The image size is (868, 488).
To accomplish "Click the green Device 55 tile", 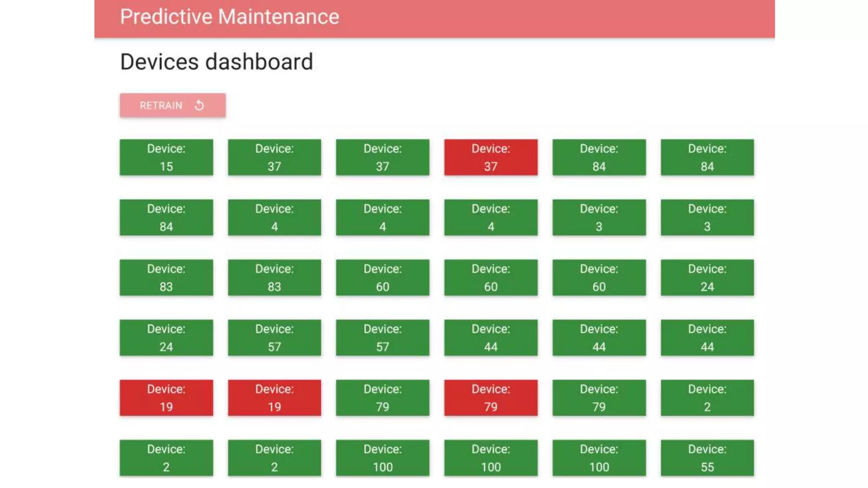I will coord(707,458).
